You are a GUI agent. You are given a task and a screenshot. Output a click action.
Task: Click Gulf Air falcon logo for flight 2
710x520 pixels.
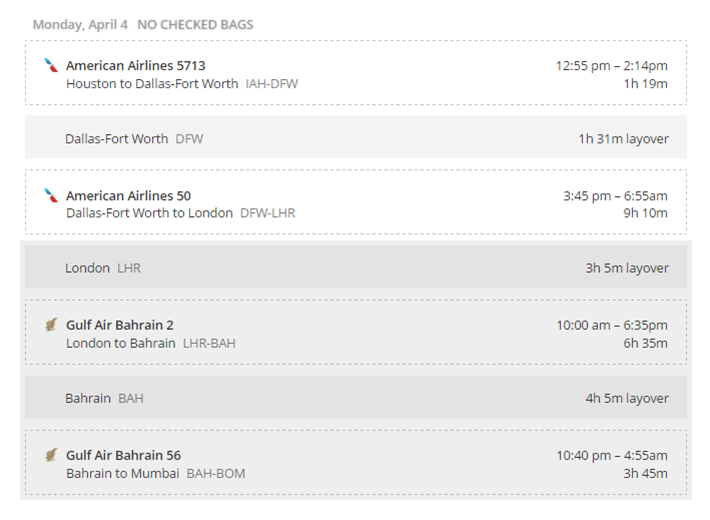point(51,325)
